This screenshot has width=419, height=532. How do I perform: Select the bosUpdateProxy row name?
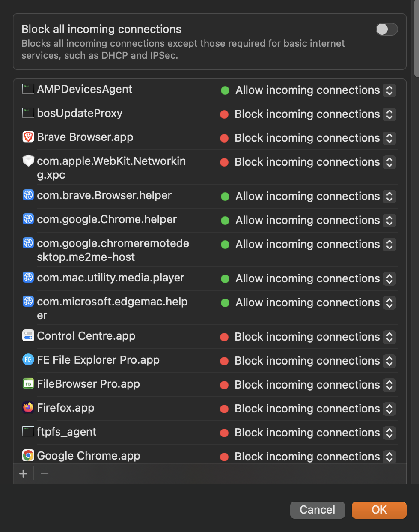80,113
